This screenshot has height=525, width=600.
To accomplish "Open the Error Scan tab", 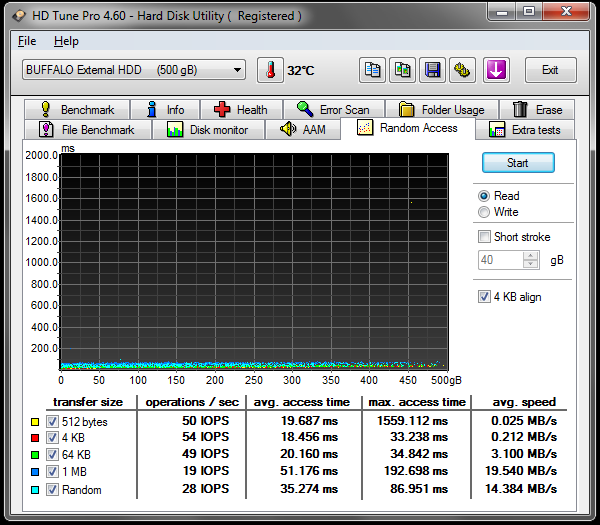I will [334, 110].
